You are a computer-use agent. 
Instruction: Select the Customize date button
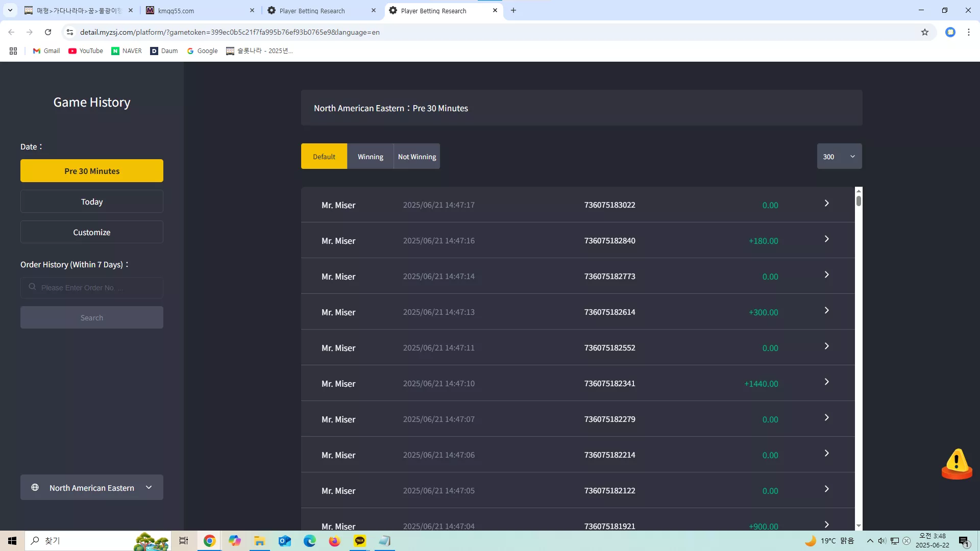pyautogui.click(x=92, y=232)
